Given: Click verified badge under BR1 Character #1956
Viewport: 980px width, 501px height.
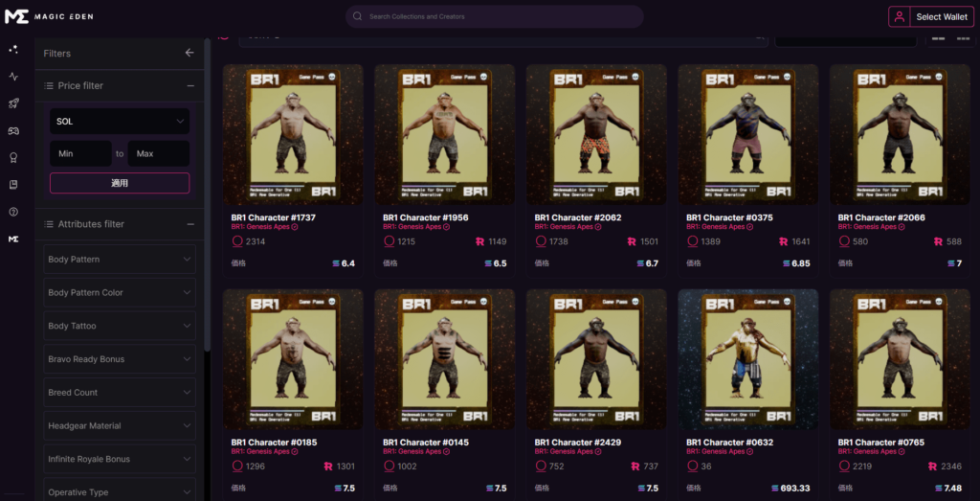Looking at the screenshot, I should coord(446,227).
